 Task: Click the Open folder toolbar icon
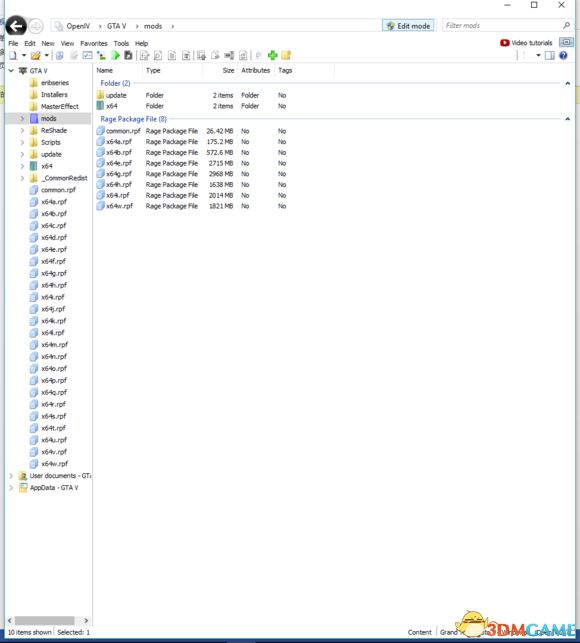(36, 55)
